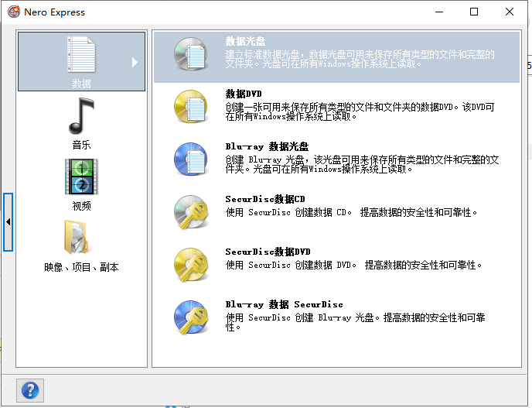The width and height of the screenshot is (532, 408).
Task: Minimize the Nero Express window
Action: 439,12
